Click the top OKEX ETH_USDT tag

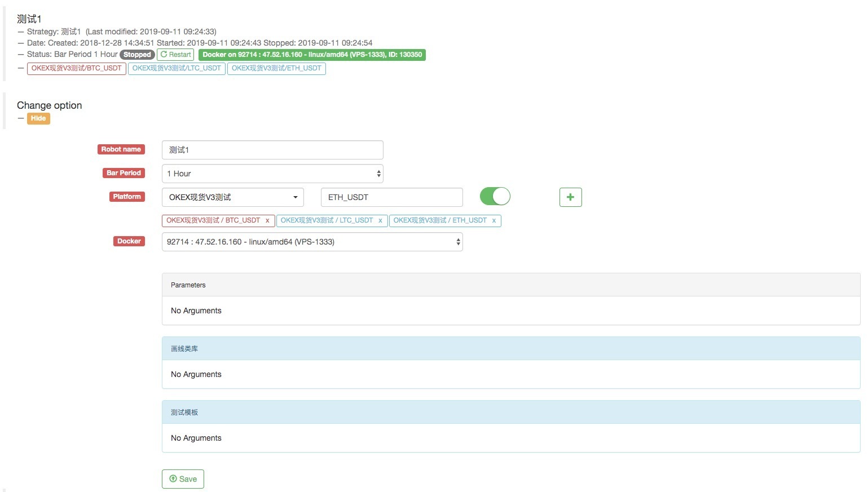[276, 68]
